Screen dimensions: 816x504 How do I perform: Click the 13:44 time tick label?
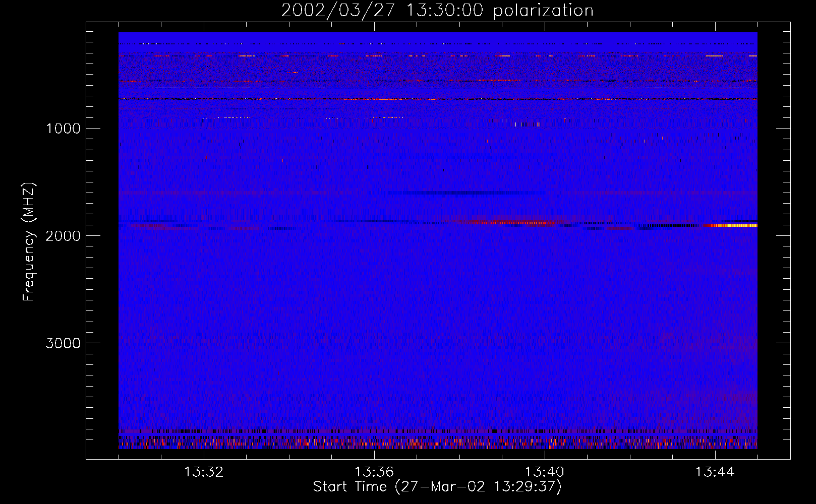715,472
